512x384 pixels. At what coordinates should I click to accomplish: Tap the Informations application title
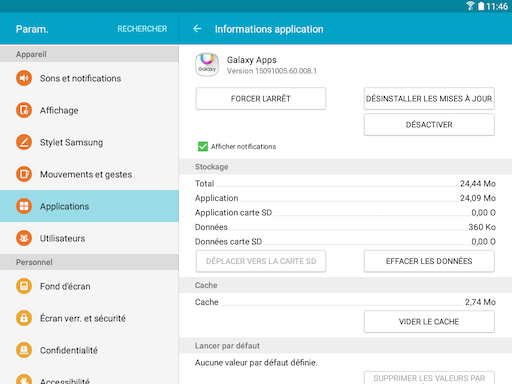tap(269, 29)
